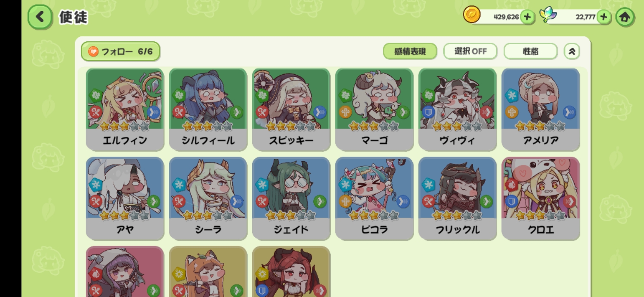Open the home screen icon
The height and width of the screenshot is (297, 644).
(x=625, y=17)
